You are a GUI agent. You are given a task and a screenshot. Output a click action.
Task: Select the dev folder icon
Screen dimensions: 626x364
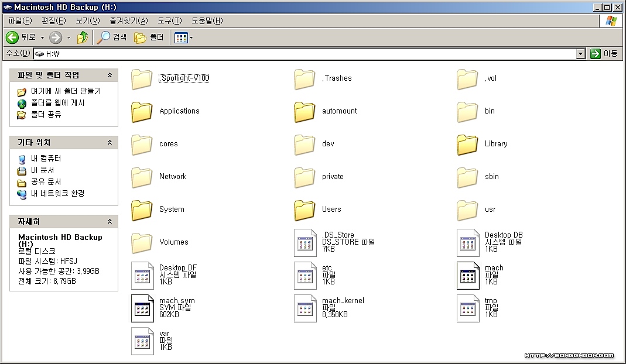[x=305, y=144]
